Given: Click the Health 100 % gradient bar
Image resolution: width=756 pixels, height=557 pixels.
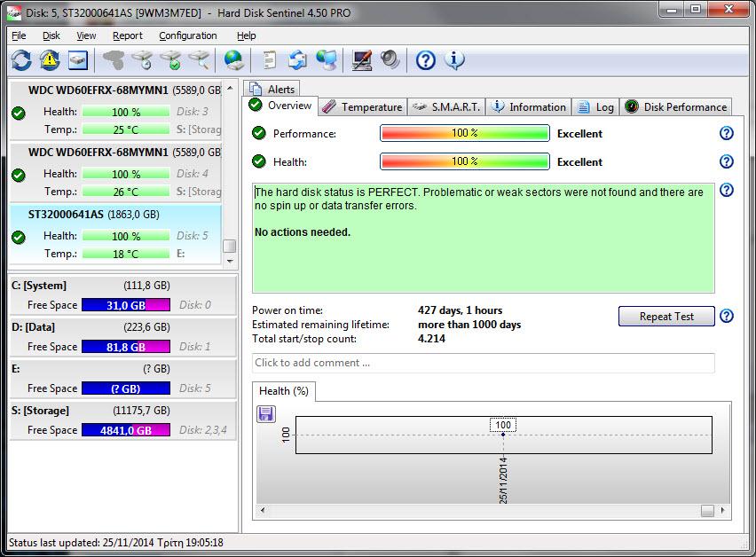Looking at the screenshot, I should (465, 161).
